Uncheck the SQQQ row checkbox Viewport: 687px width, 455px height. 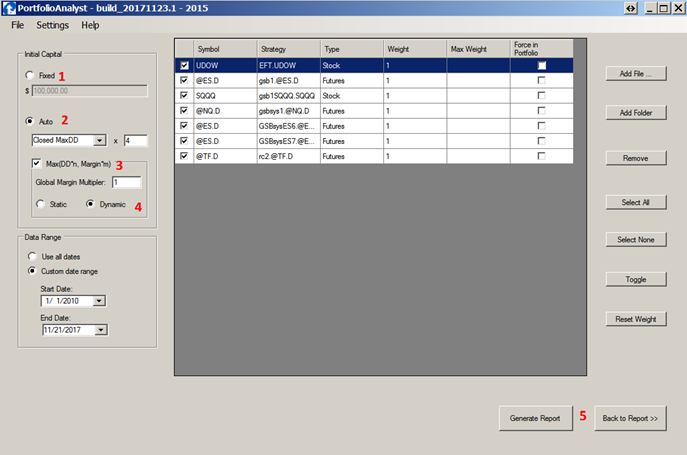[x=183, y=94]
